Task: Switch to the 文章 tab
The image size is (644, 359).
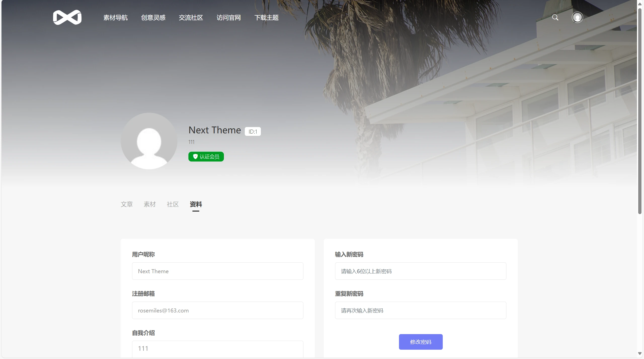Action: 127,204
